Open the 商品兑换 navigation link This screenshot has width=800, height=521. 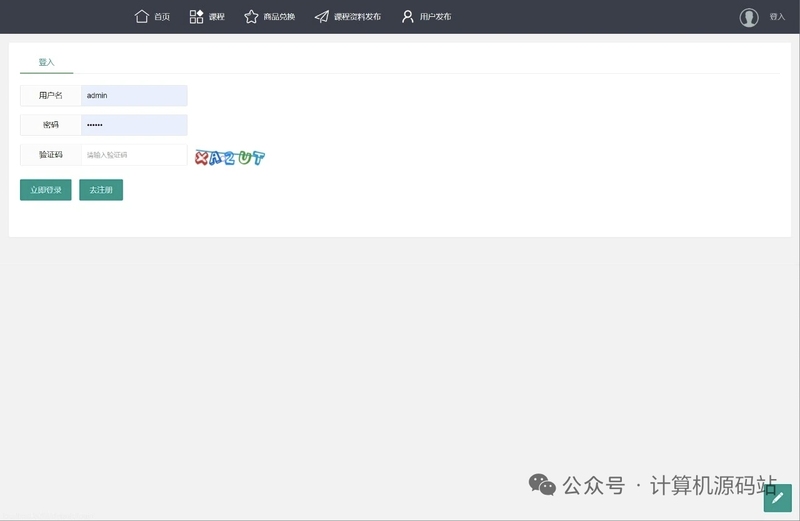click(x=279, y=17)
